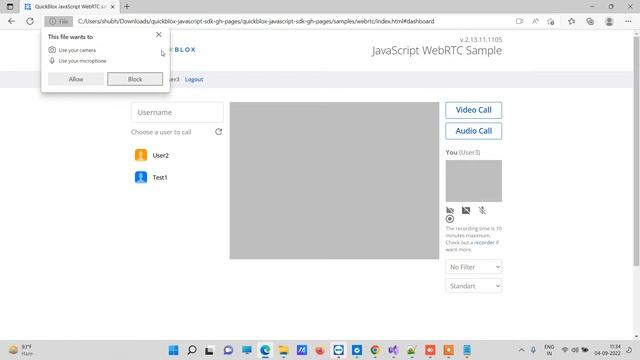Focus the Username input field
The width and height of the screenshot is (640, 360).
pos(177,112)
